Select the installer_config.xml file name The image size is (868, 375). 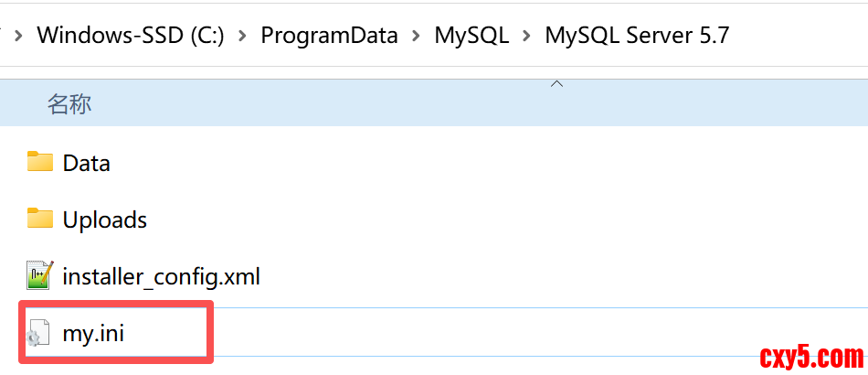(162, 276)
